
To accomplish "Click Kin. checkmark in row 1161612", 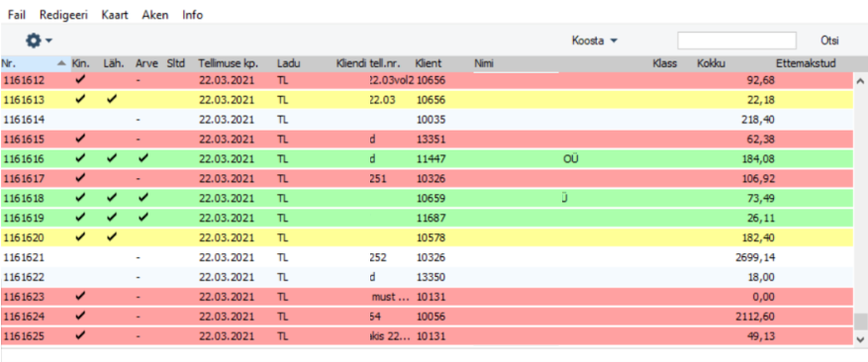I will point(81,80).
